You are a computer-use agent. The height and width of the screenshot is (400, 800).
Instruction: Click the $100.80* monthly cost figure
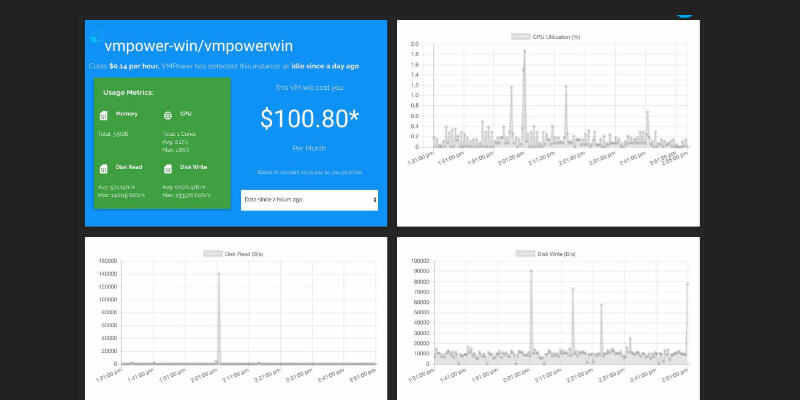click(x=309, y=118)
